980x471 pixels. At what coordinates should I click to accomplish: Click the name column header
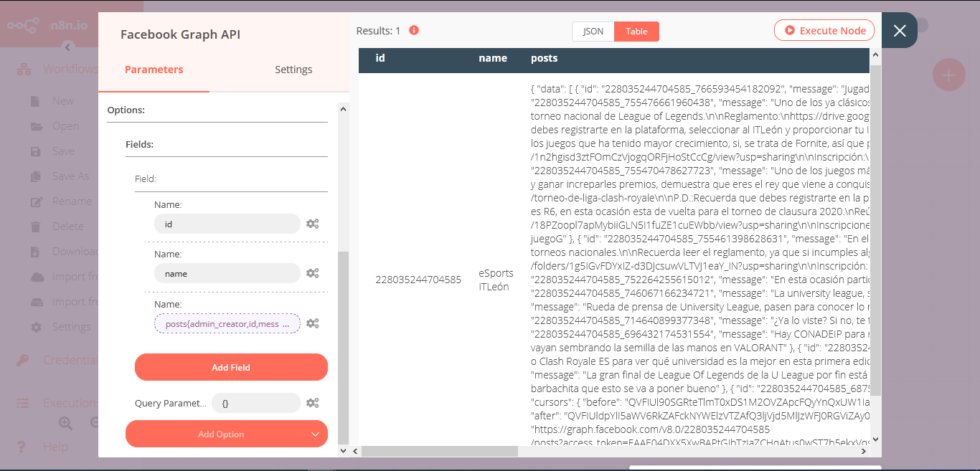pos(493,58)
